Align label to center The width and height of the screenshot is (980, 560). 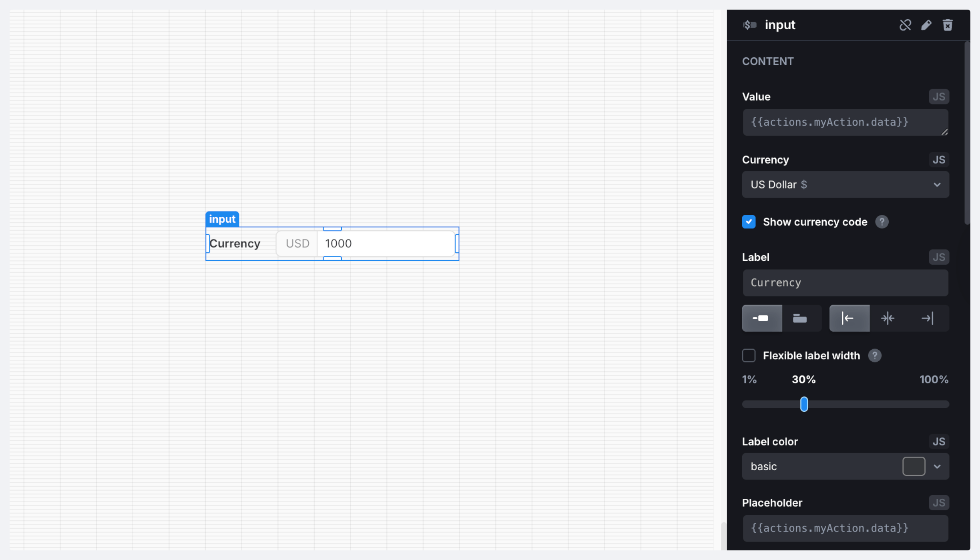coord(888,318)
